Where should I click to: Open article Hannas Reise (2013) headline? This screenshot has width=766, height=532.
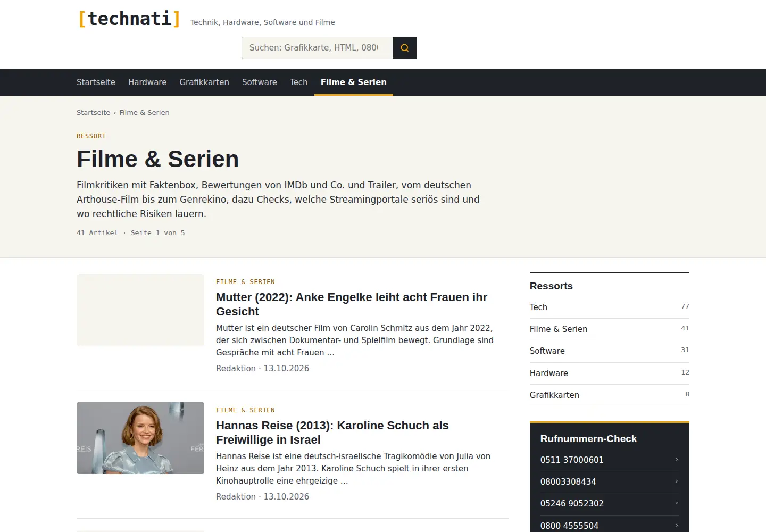(332, 433)
